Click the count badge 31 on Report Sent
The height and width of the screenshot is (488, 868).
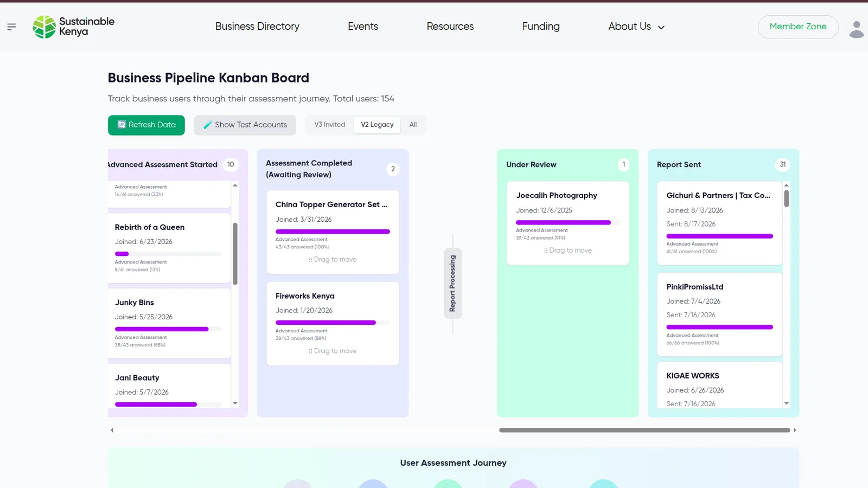pos(782,164)
